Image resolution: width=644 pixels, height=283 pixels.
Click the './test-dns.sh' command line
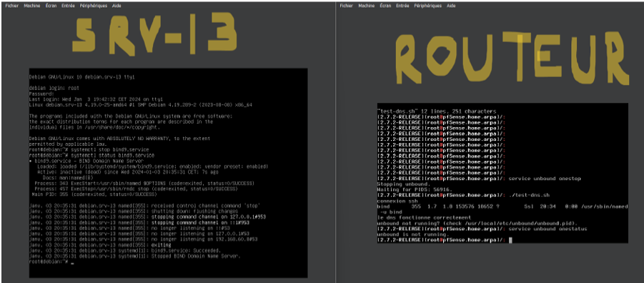[x=463, y=195]
